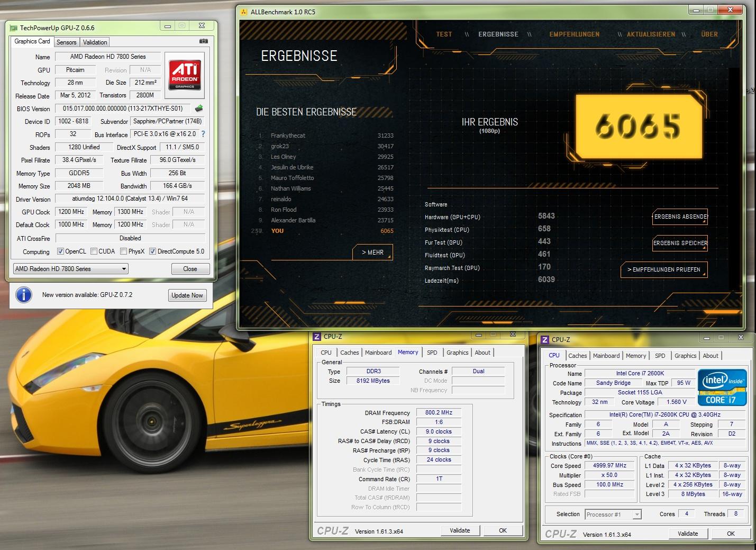This screenshot has height=550, width=756.
Task: Open the AKTUALISIEREN menu in ALLBenchmark
Action: click(651, 34)
